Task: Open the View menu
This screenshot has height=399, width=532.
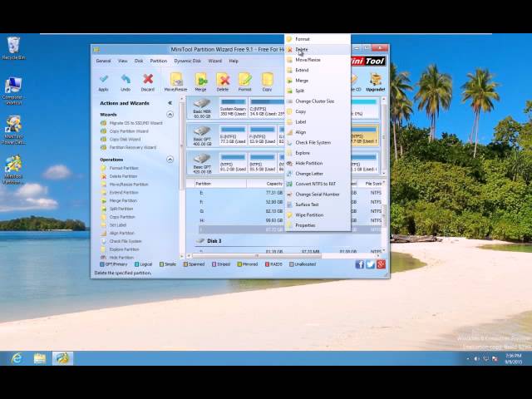Action: click(122, 61)
